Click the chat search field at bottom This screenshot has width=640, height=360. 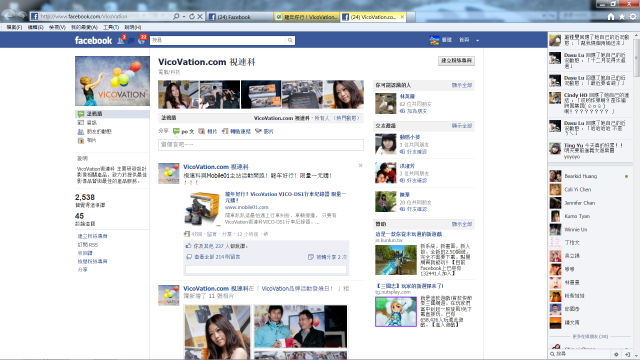coord(580,354)
